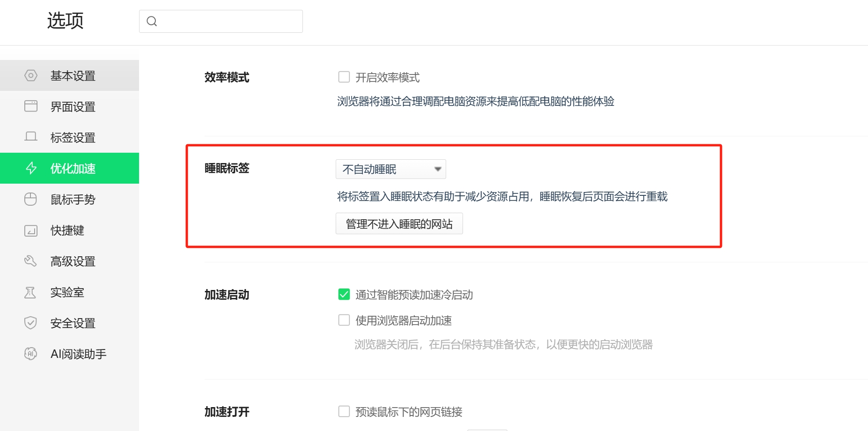This screenshot has height=431, width=868.
Task: Check 预读鼠标下的网页链接 option
Action: [344, 411]
